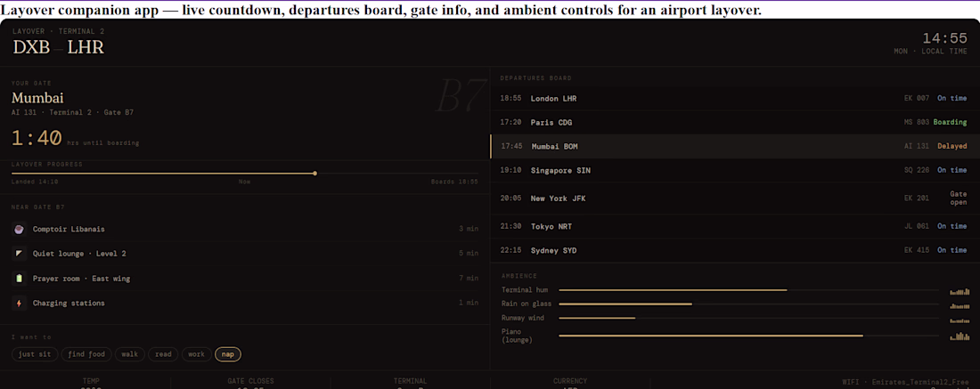This screenshot has width=980, height=389.
Task: Open the Sydney SYD departure row
Action: 735,250
